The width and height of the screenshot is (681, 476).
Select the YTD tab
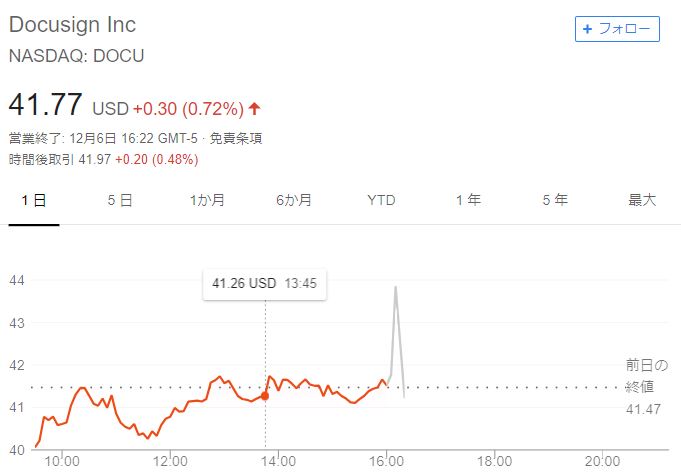click(x=381, y=200)
